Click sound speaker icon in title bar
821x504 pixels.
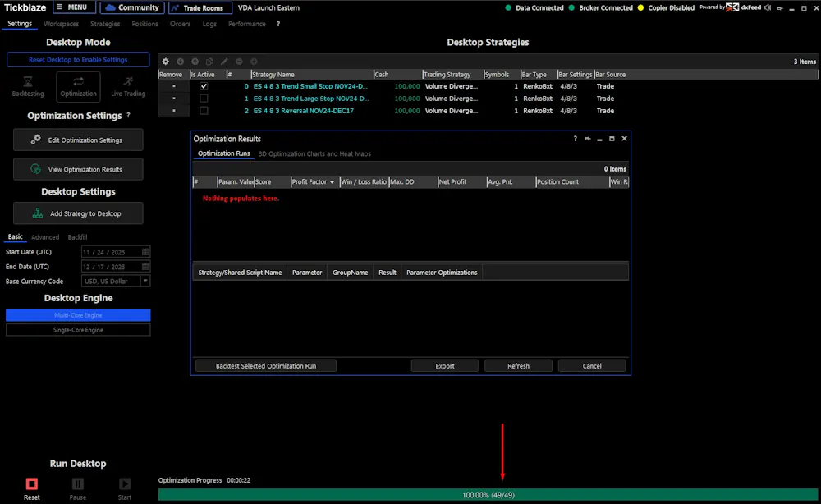pyautogui.click(x=767, y=7)
